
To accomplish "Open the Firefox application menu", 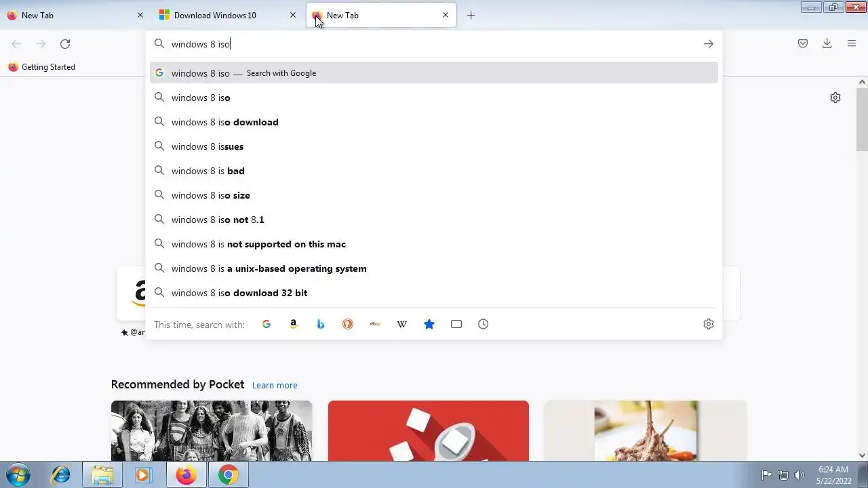I will [x=852, y=44].
